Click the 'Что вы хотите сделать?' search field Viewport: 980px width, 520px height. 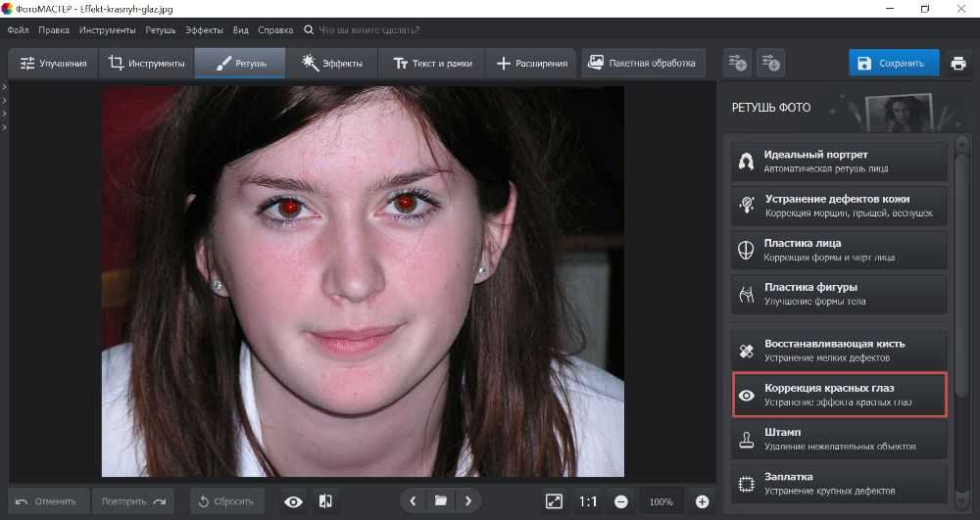[x=367, y=30]
